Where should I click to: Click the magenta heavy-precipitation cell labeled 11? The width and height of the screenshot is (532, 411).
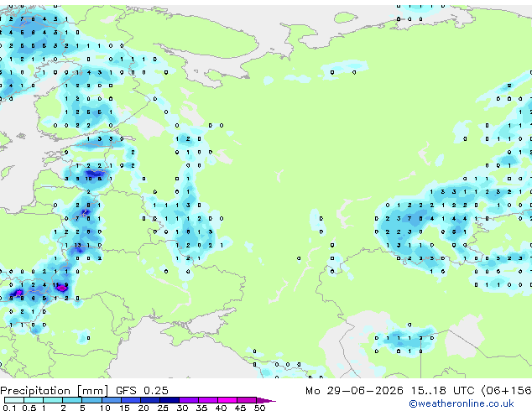click(62, 288)
